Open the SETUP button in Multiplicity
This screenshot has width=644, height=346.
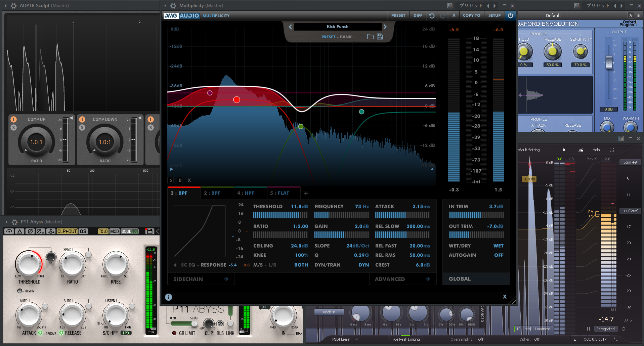point(494,15)
